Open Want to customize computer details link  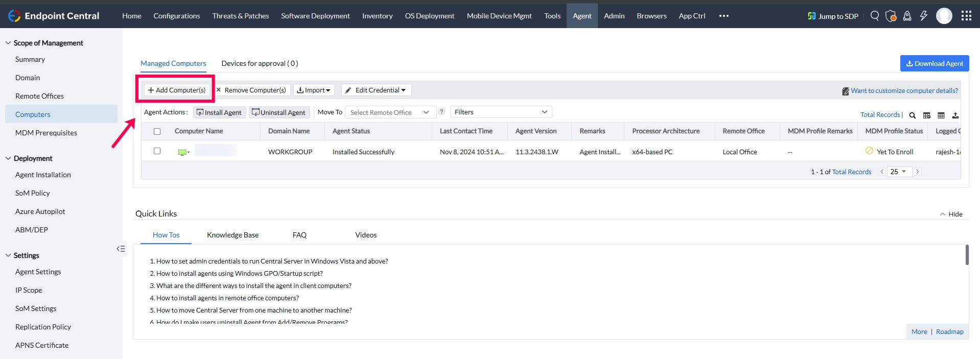point(904,90)
